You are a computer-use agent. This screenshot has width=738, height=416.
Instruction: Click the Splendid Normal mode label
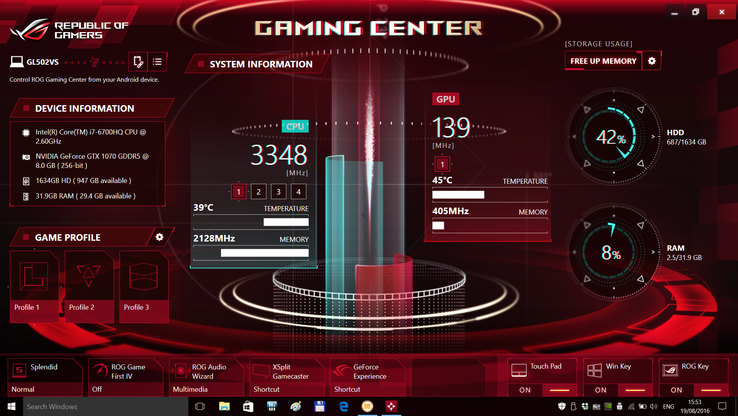point(23,389)
